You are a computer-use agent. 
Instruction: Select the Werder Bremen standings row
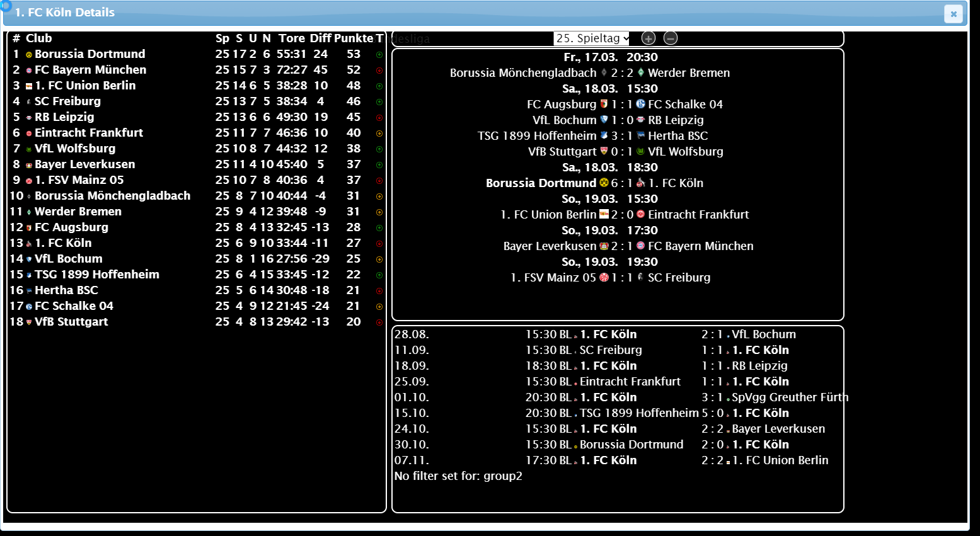[x=196, y=212]
